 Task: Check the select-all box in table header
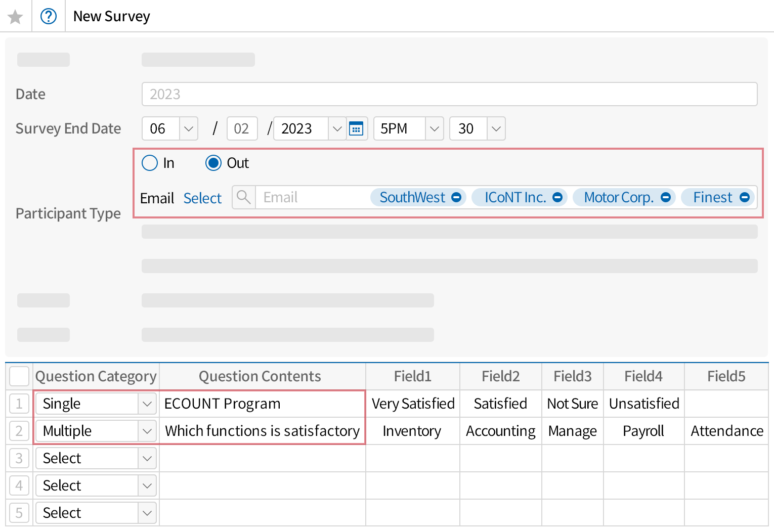(x=19, y=376)
